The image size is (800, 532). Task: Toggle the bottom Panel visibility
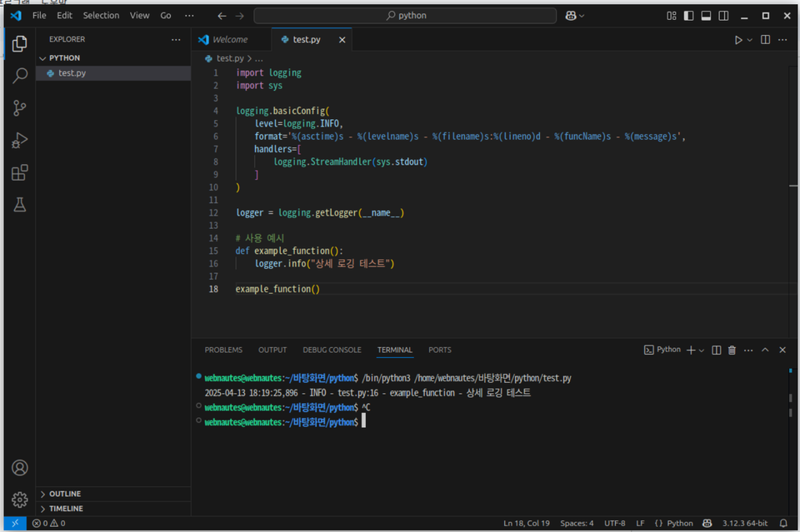pyautogui.click(x=706, y=16)
